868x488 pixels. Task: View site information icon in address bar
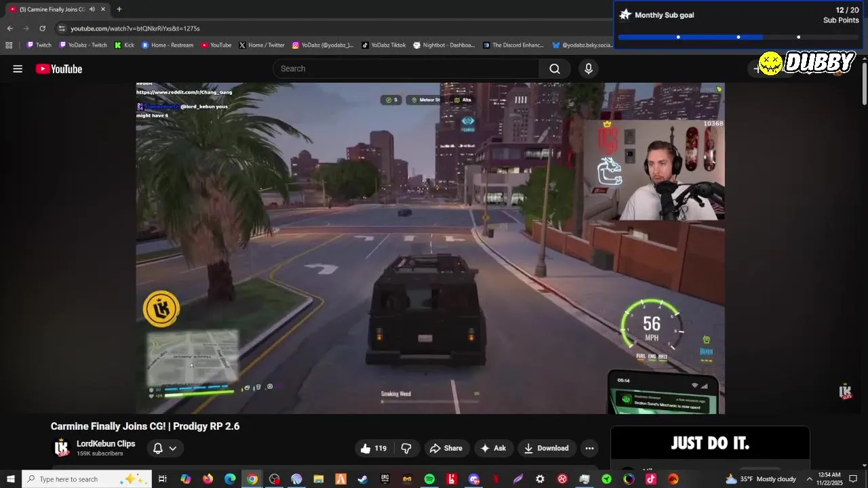tap(62, 28)
